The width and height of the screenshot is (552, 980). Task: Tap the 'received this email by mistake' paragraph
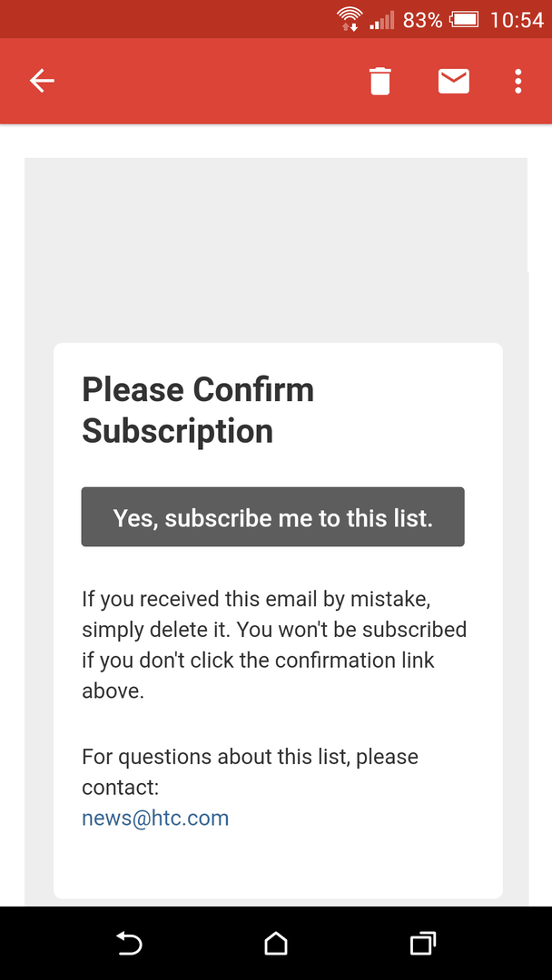[x=274, y=646]
